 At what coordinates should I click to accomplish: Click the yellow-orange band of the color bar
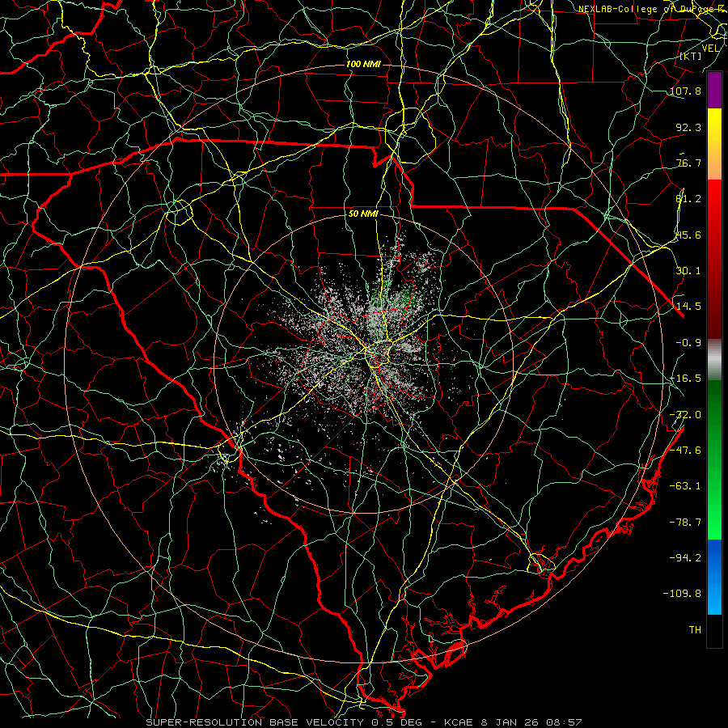714,144
